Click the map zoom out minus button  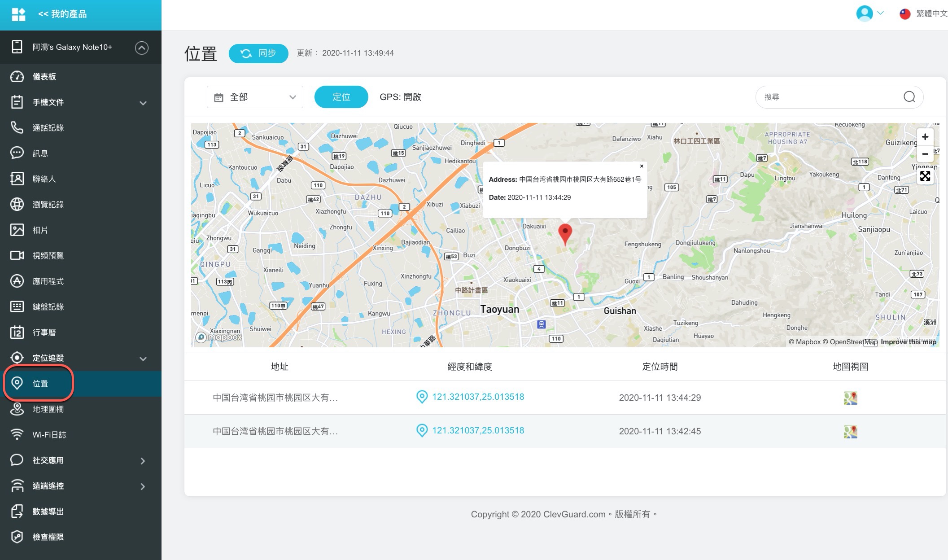coord(925,154)
